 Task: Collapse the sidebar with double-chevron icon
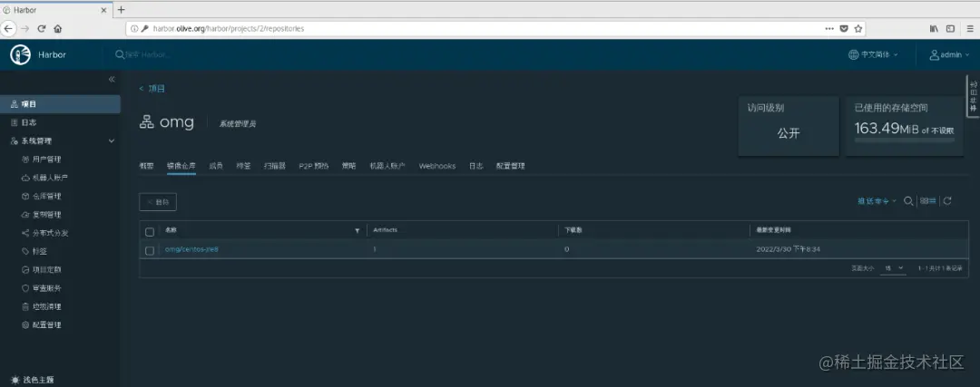112,79
